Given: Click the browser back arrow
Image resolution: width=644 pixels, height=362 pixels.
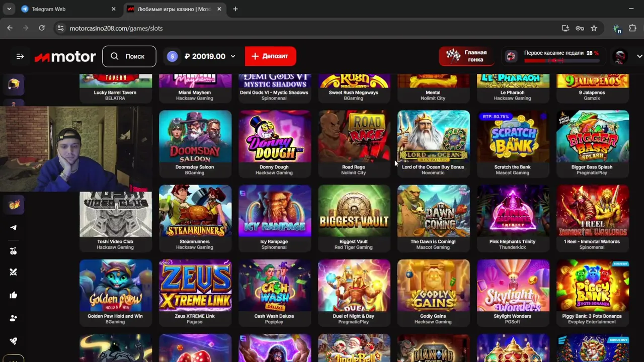Looking at the screenshot, I should click(x=10, y=28).
